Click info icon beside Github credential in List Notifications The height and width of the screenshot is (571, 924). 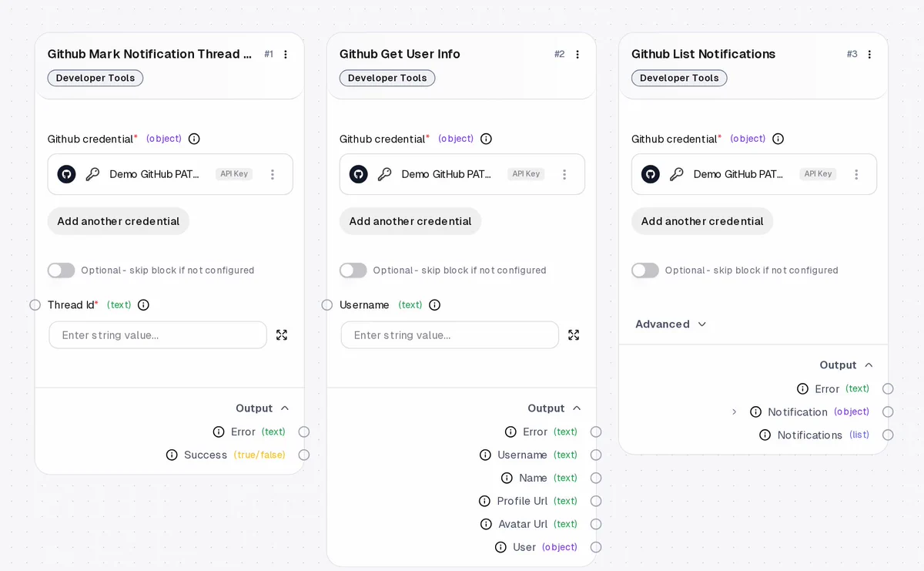[778, 139]
